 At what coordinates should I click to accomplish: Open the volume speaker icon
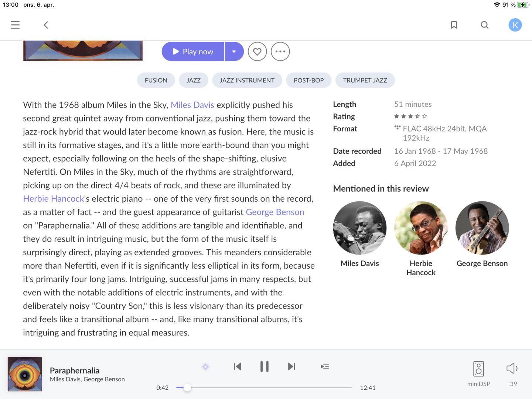(512, 368)
